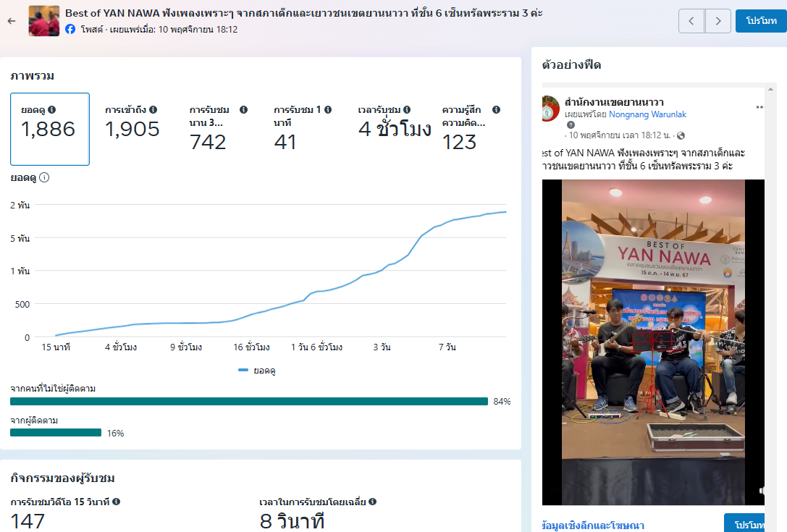
Task: Click the question mark icon under publisher name
Action: (x=571, y=125)
